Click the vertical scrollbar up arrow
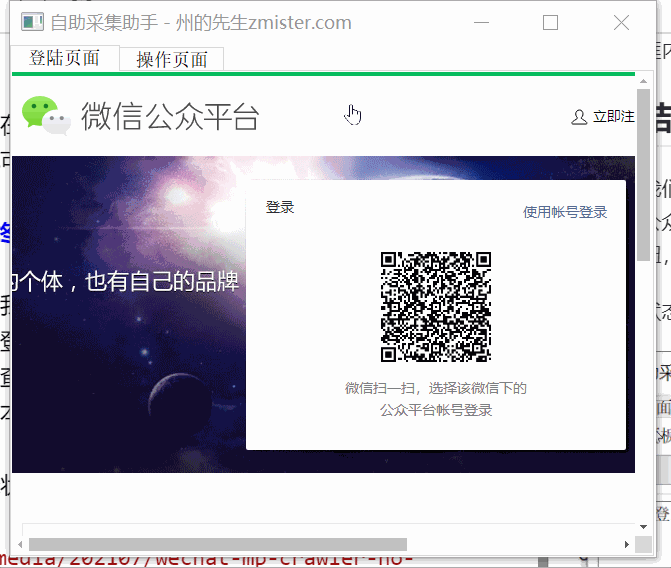This screenshot has height=568, width=671. [643, 81]
